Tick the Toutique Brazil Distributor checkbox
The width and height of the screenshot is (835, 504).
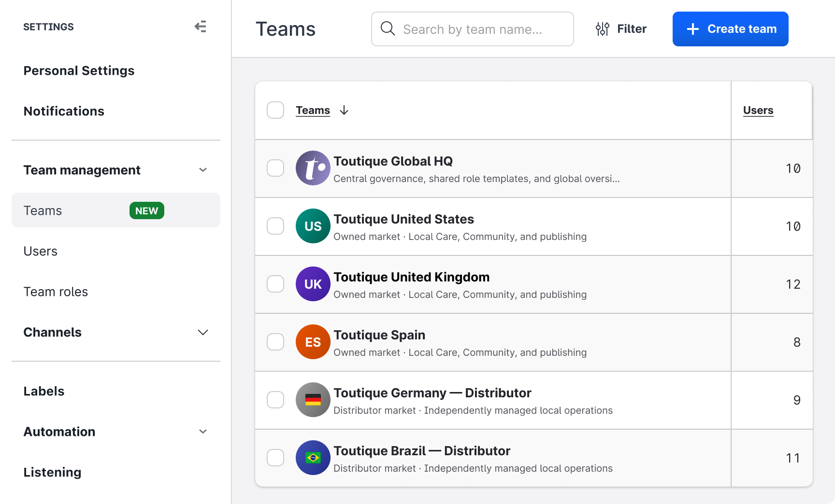point(275,458)
